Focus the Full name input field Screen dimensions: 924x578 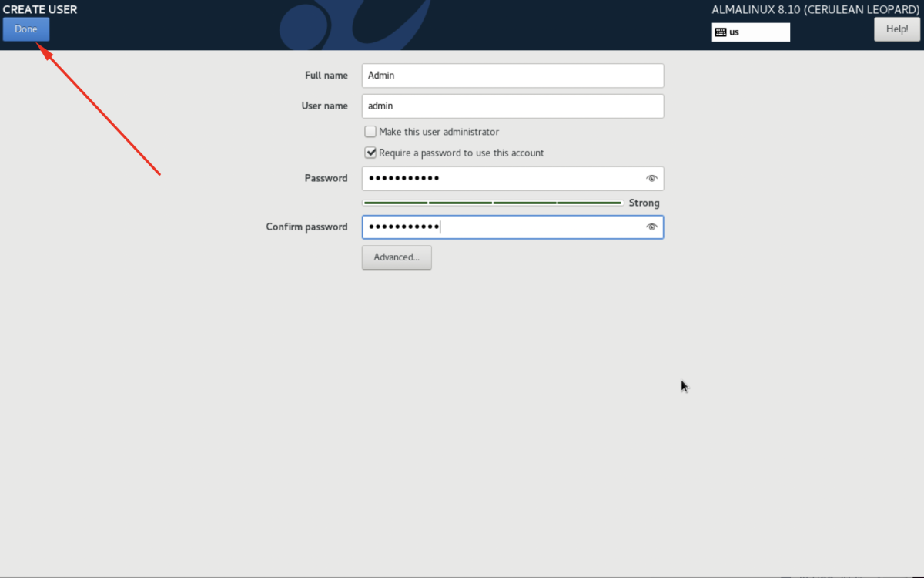[512, 76]
